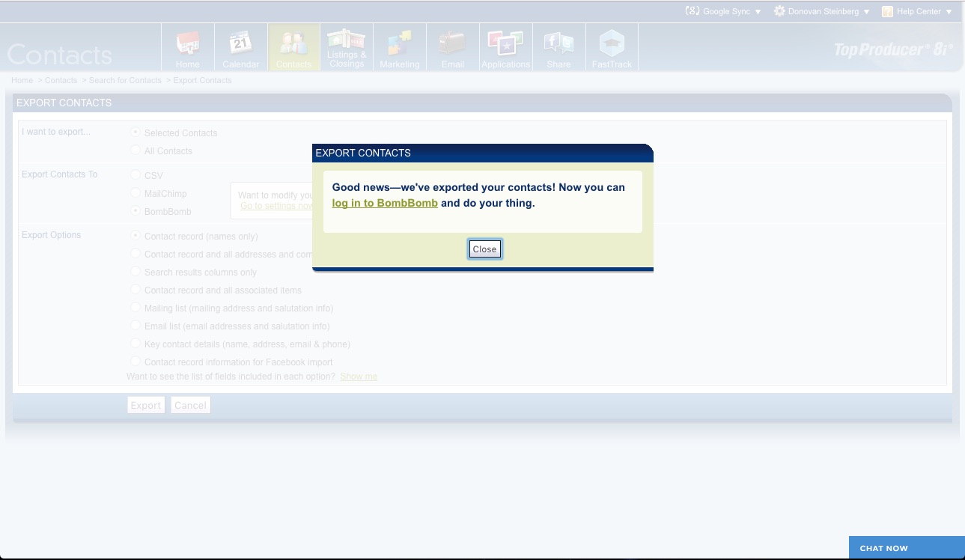Open the Marketing puzzle icon
Viewport: 965px width, 560px height.
point(400,47)
